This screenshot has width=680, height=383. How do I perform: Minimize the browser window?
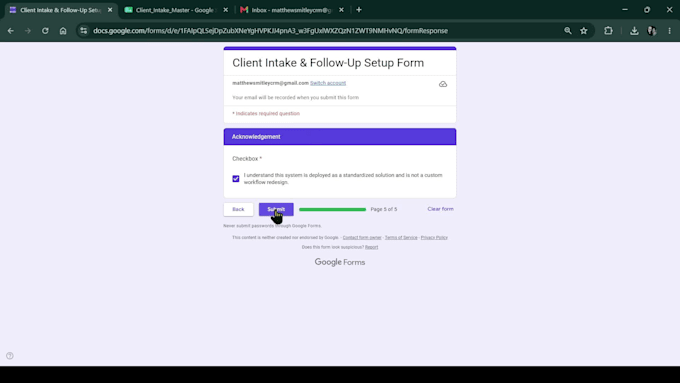(624, 10)
